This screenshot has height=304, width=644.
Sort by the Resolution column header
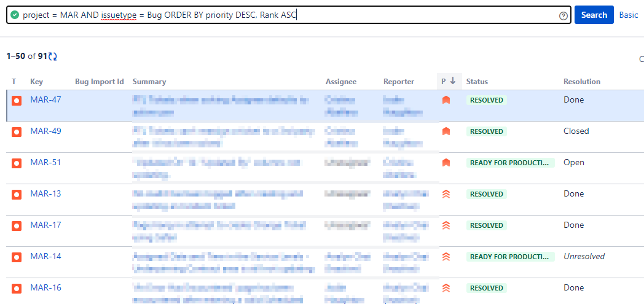(582, 82)
